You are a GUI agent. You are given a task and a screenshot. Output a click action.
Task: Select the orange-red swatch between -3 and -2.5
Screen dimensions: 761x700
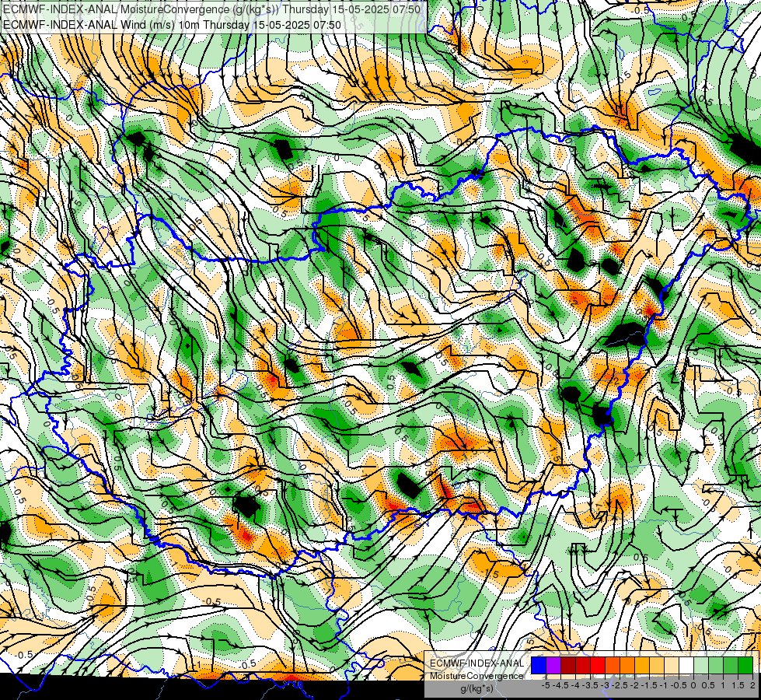(612, 665)
